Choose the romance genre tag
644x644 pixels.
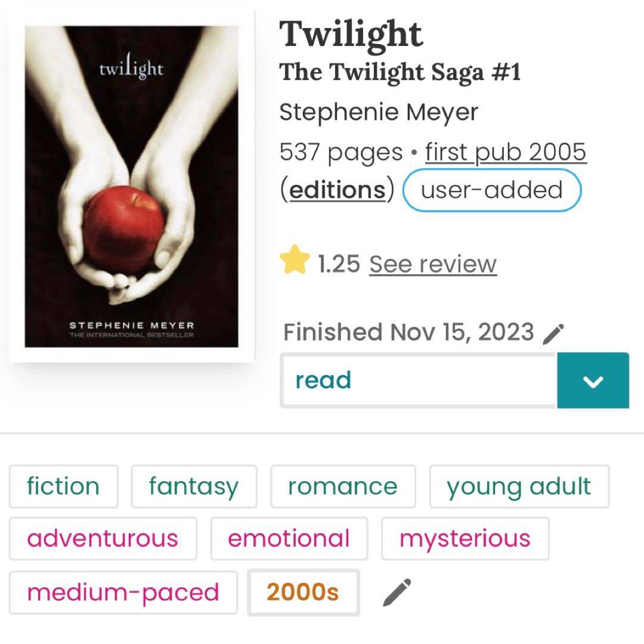pos(342,487)
